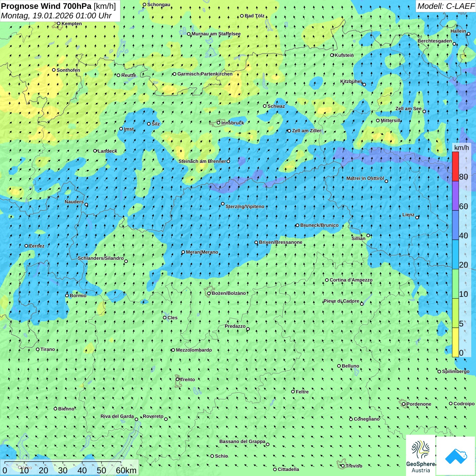Click the Nauders city label

74,202
